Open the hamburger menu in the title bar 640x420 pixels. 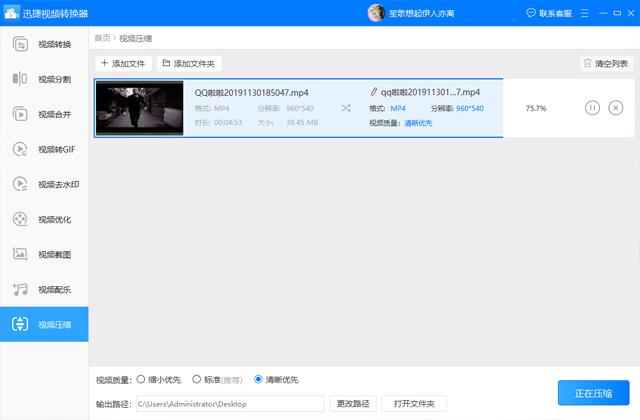pyautogui.click(x=584, y=13)
